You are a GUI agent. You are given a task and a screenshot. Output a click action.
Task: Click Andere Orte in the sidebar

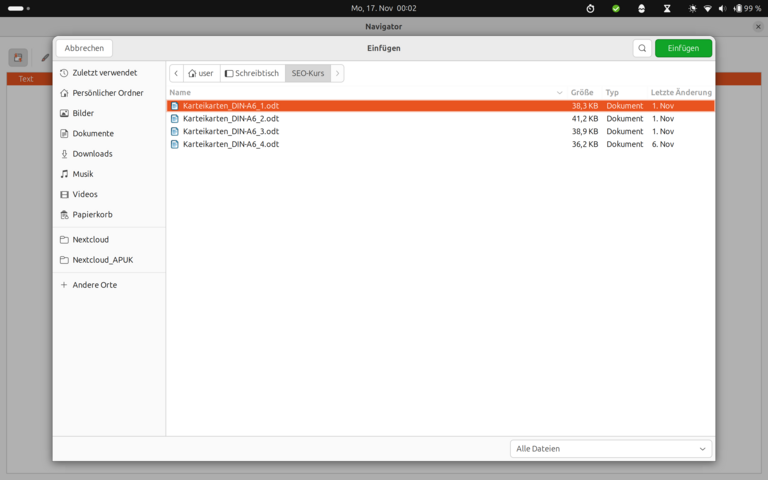tap(94, 285)
